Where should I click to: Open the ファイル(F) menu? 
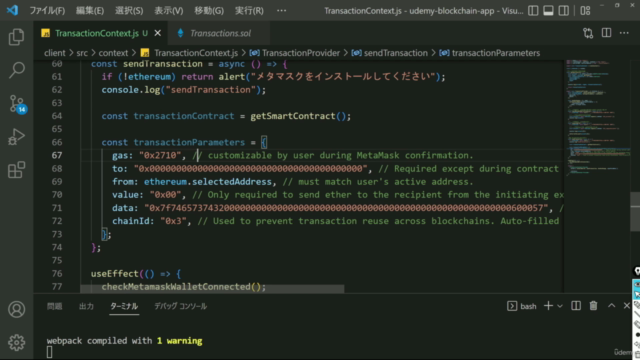click(x=47, y=11)
